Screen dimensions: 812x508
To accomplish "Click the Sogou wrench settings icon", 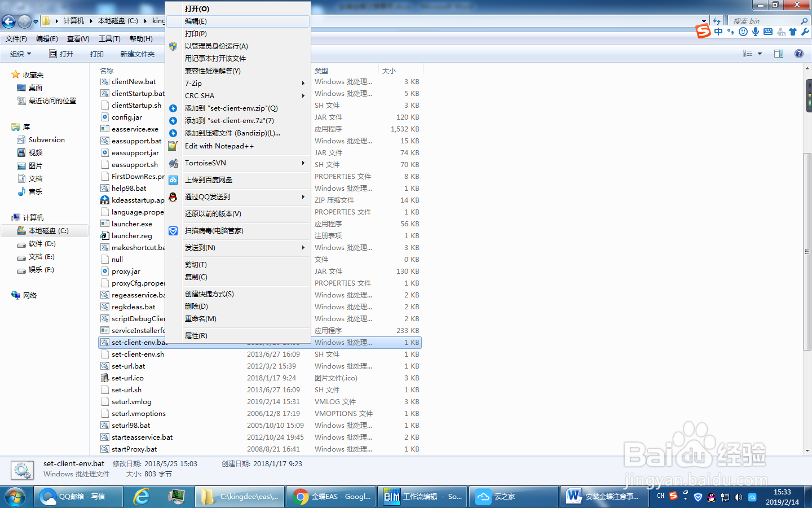I will [x=805, y=32].
